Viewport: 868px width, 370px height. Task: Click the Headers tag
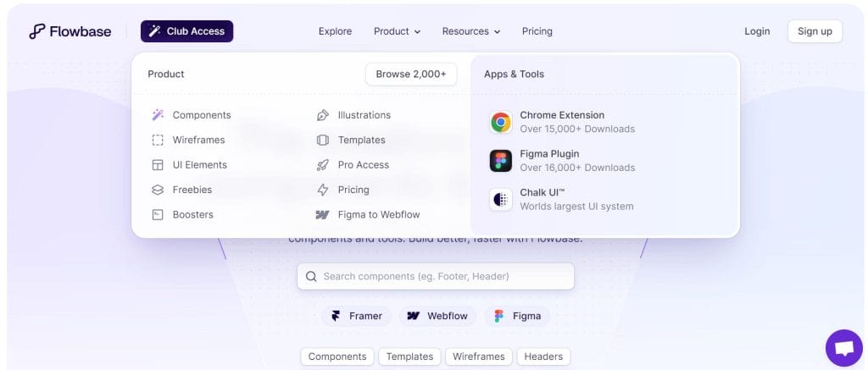pos(543,356)
